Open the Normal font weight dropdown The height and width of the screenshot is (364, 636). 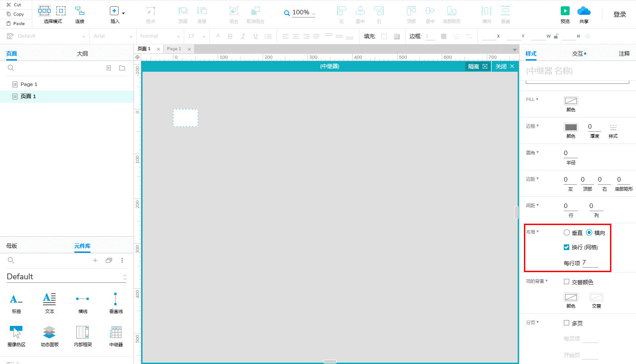click(x=160, y=36)
